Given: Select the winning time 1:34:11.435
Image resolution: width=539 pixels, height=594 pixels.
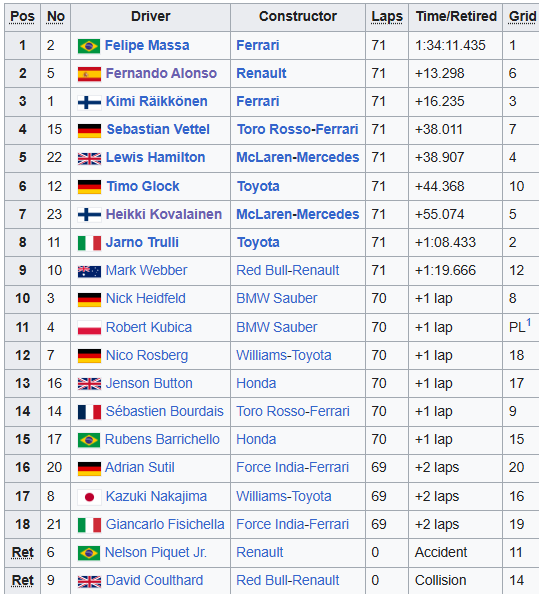Looking at the screenshot, I should [x=450, y=45].
